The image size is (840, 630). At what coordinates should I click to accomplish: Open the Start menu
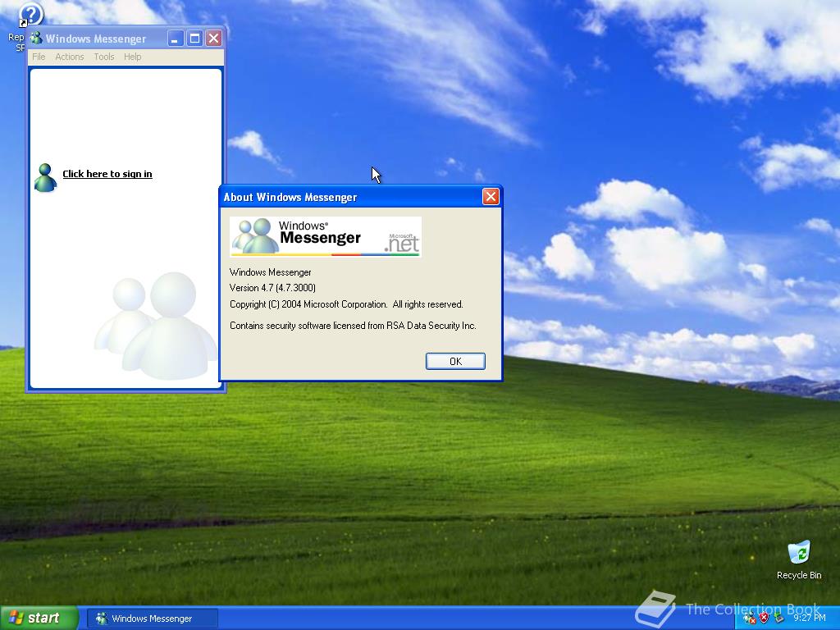[39, 618]
